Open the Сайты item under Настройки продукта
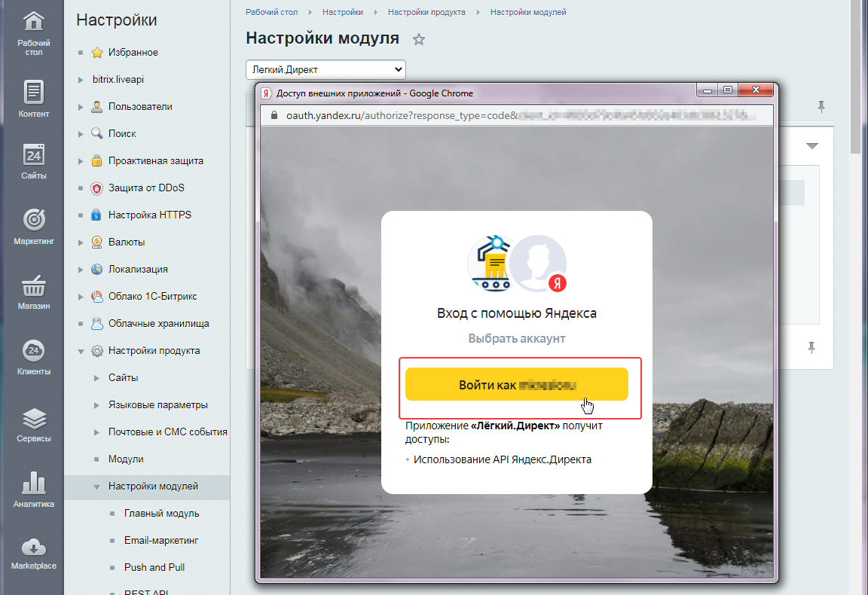 [x=123, y=378]
